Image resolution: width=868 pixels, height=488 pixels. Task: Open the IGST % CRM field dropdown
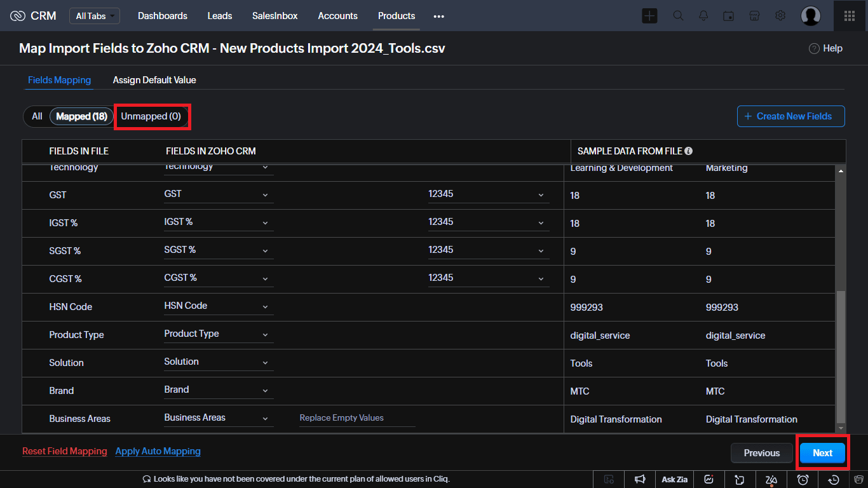click(x=219, y=222)
